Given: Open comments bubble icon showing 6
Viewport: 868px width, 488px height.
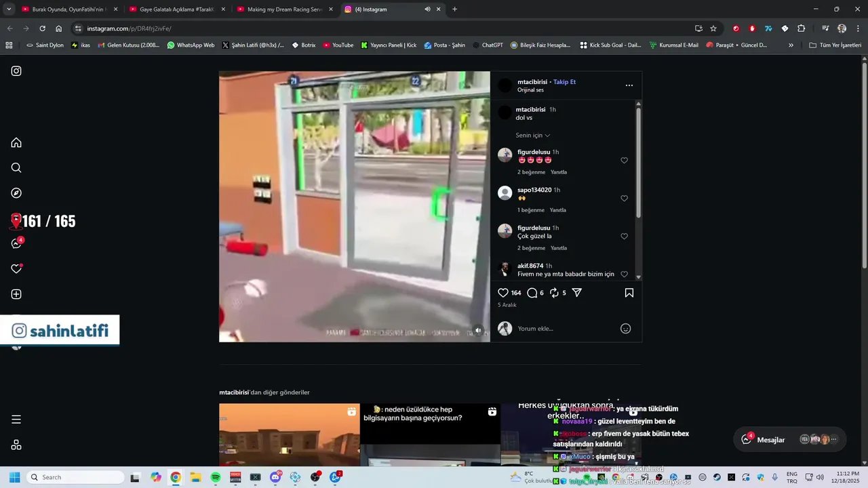Looking at the screenshot, I should click(x=532, y=293).
